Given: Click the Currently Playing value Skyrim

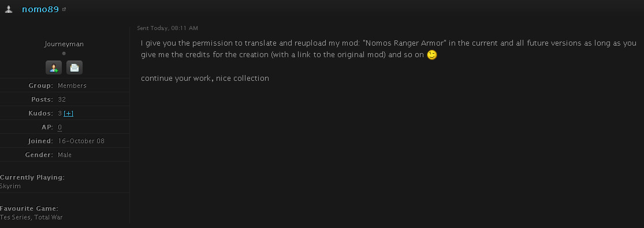Looking at the screenshot, I should click(10, 186).
